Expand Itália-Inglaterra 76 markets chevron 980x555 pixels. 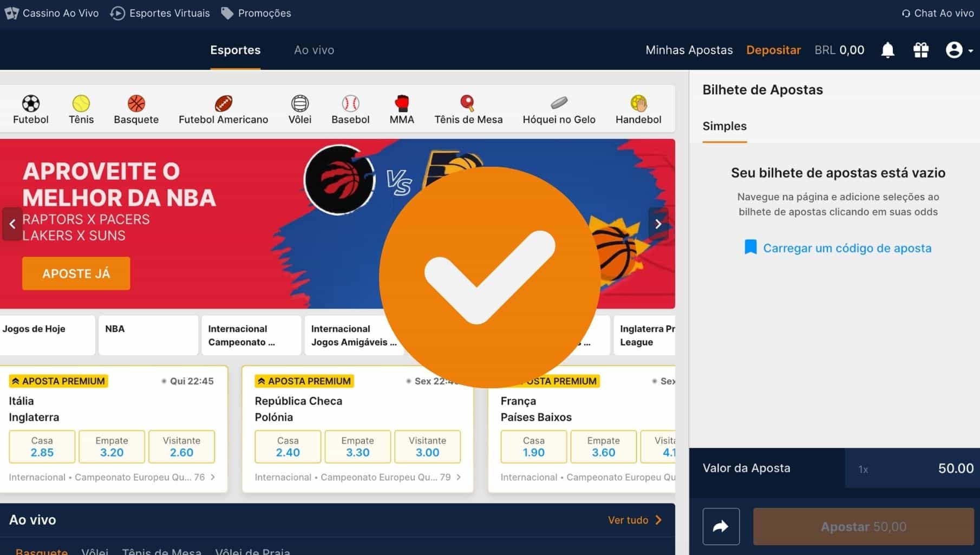(213, 477)
